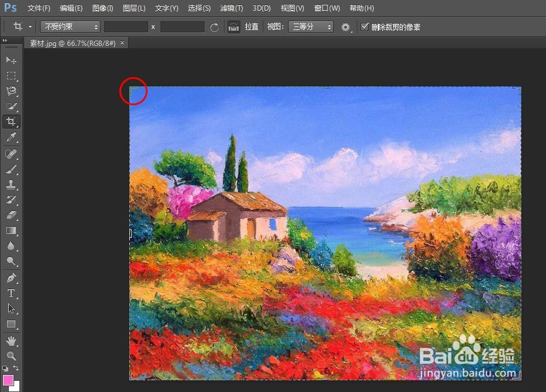
Task: Switch to the 素材.jpg document tab
Action: (x=72, y=43)
